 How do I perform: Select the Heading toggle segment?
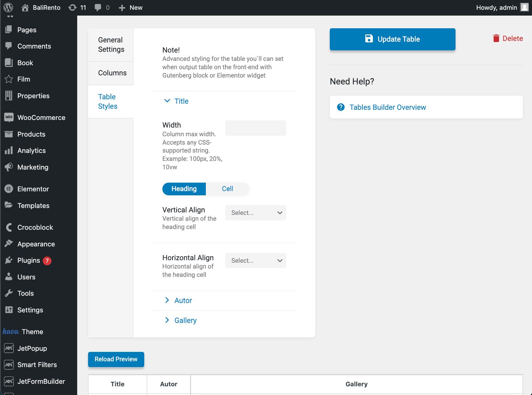tap(184, 189)
